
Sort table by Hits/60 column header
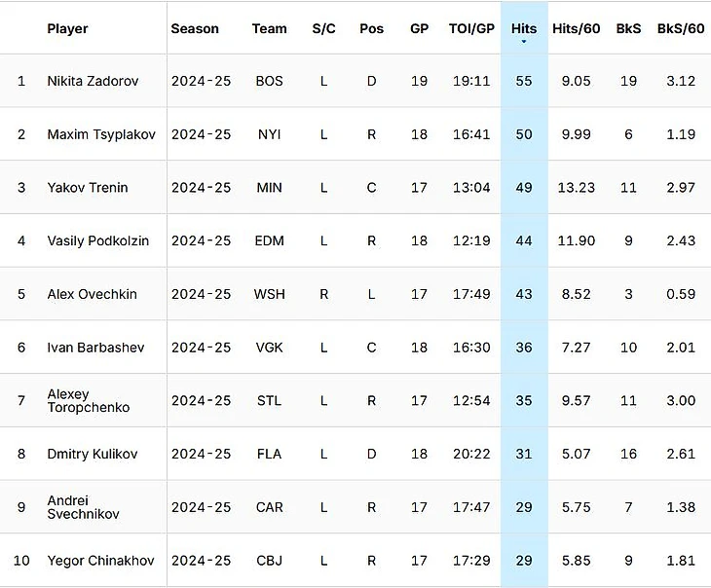(x=576, y=28)
